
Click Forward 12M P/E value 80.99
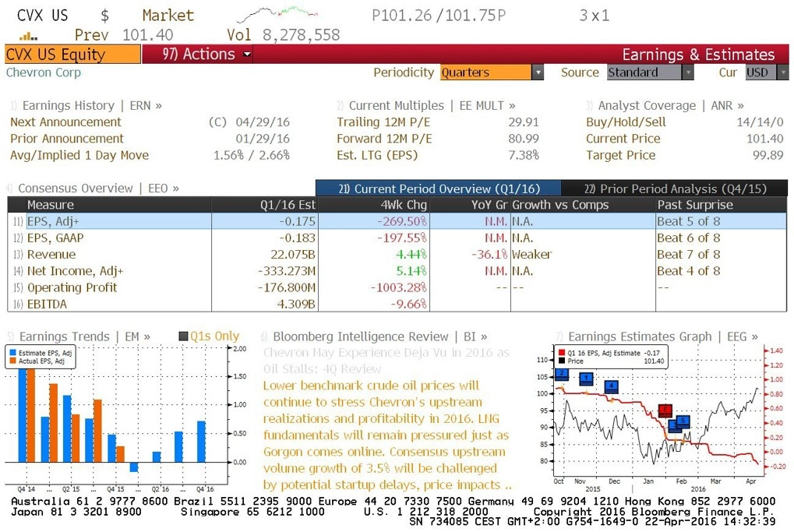coord(524,139)
